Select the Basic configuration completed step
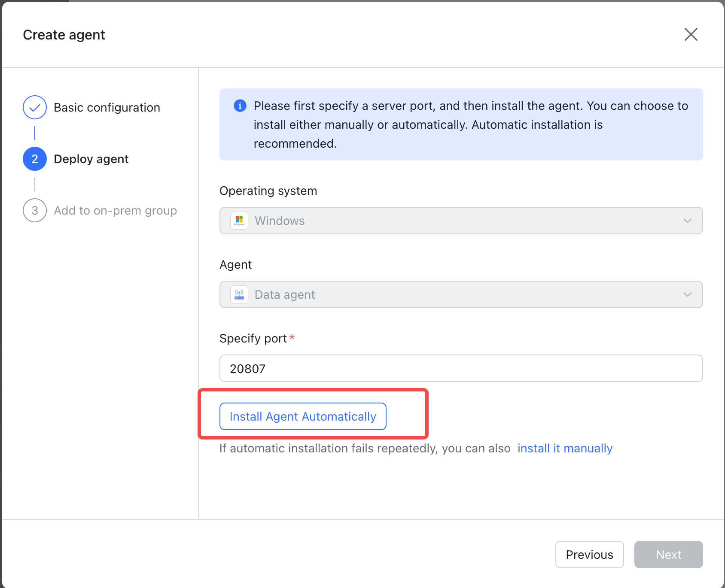The image size is (725, 588). click(x=107, y=107)
